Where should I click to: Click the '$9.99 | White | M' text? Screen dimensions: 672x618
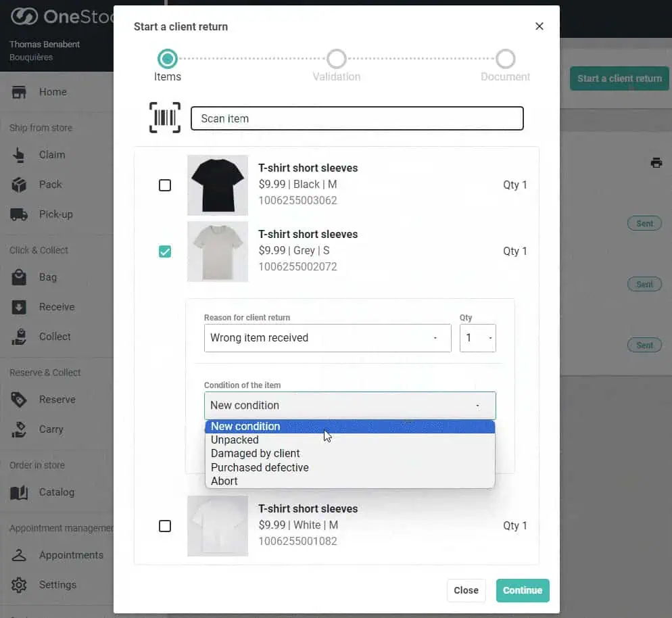click(x=298, y=525)
